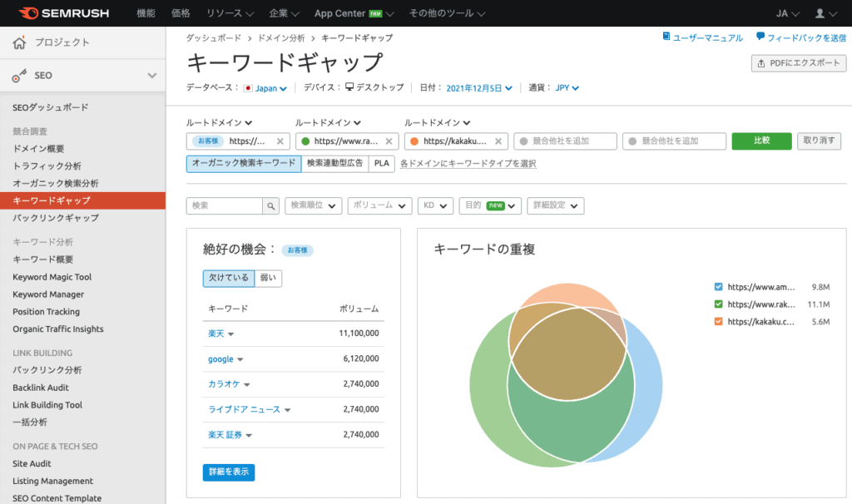852x504 pixels.
Task: Open the Japan database dropdown
Action: pyautogui.click(x=270, y=88)
